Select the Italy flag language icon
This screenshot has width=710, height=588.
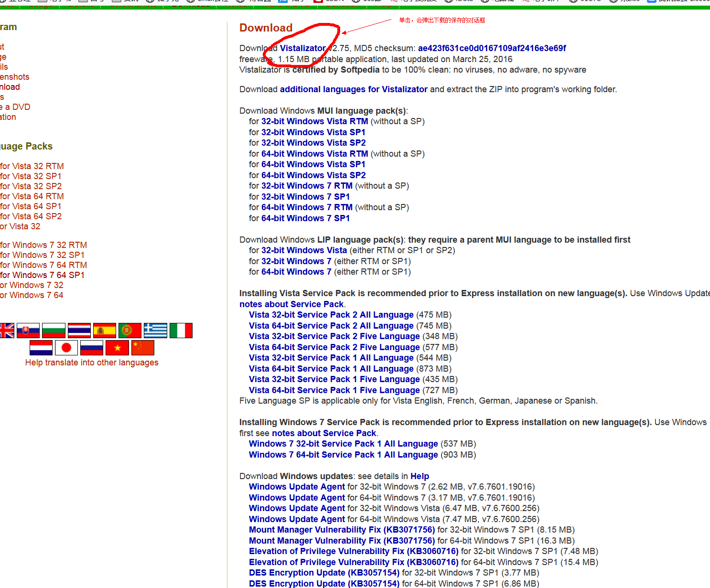[181, 331]
